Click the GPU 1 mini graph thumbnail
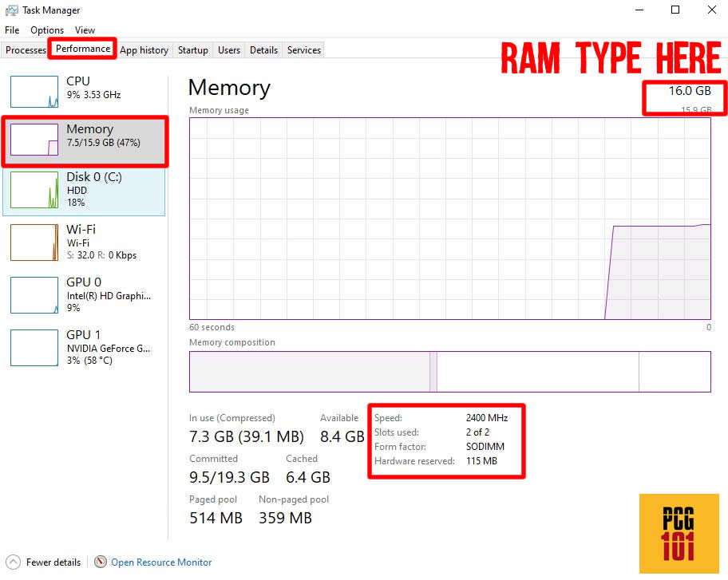 coord(34,348)
